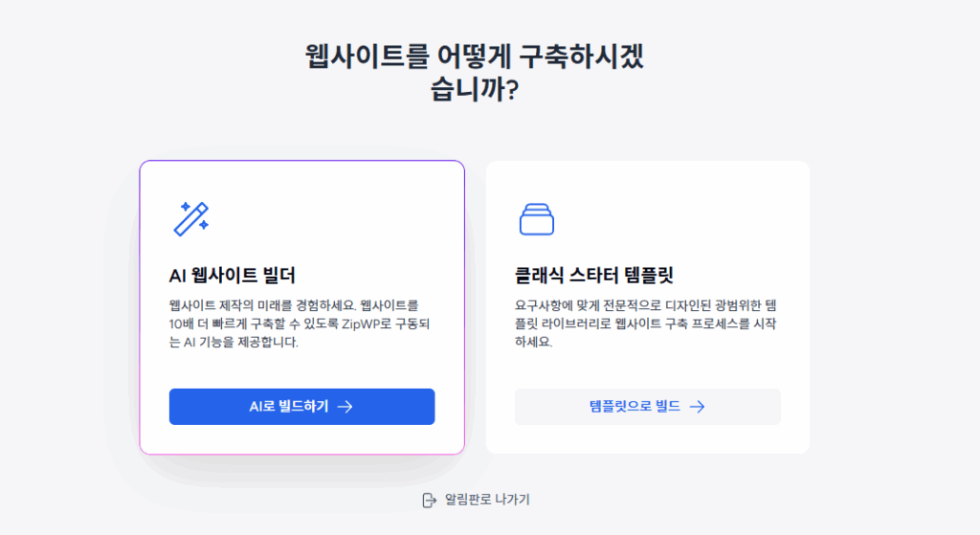The image size is (980, 535).
Task: Click the arrow icon in 템플릿으로 빌드 button
Action: point(697,407)
